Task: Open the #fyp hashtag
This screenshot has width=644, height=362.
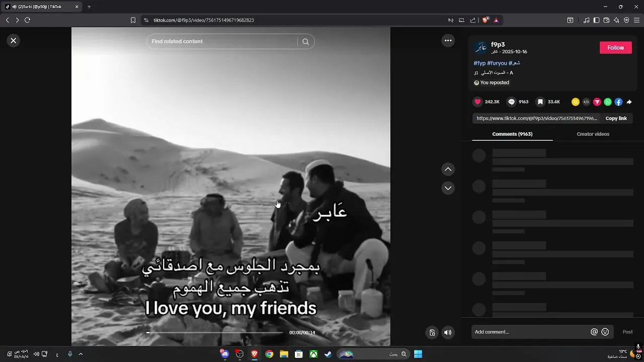Action: tap(479, 63)
